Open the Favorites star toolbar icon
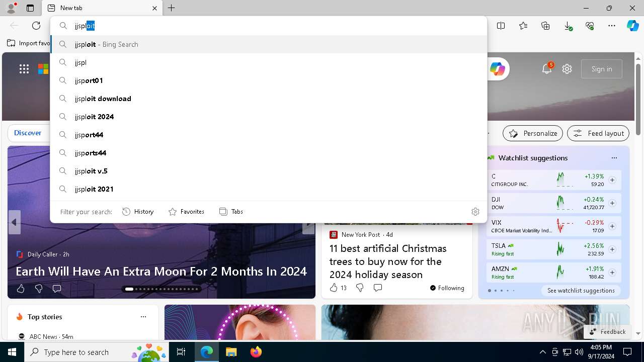Image resolution: width=644 pixels, height=362 pixels. [523, 26]
